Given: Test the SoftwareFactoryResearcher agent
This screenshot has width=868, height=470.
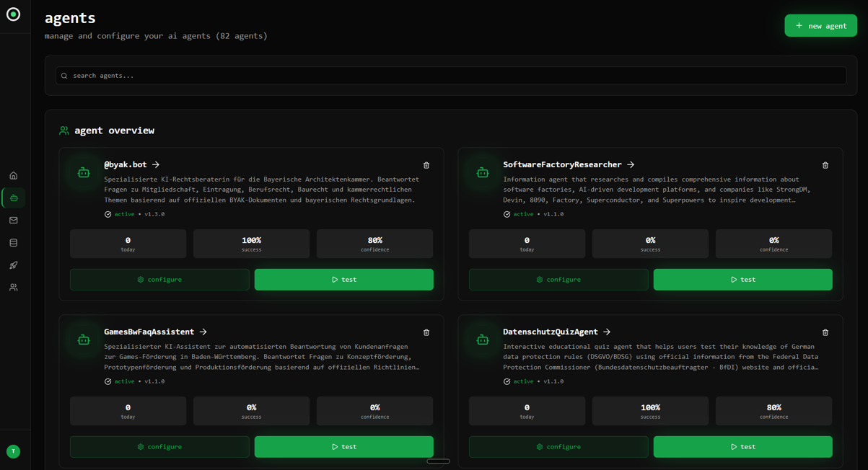Looking at the screenshot, I should coord(743,280).
